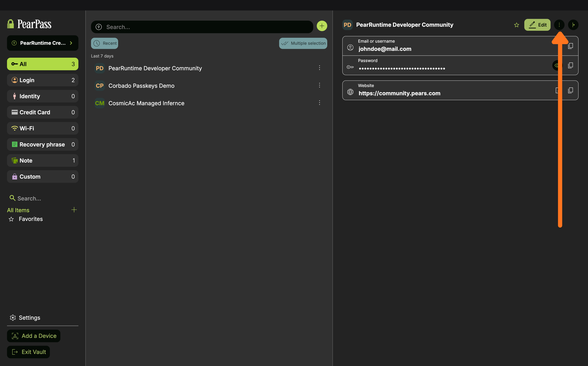Viewport: 588px width, 366px height.
Task: Select the Login category
Action: (43, 80)
